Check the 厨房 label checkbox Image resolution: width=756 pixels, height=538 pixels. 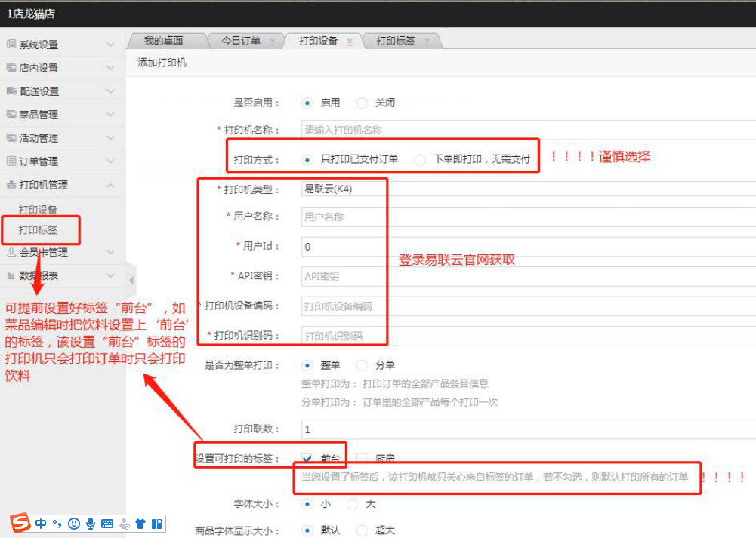pyautogui.click(x=362, y=458)
